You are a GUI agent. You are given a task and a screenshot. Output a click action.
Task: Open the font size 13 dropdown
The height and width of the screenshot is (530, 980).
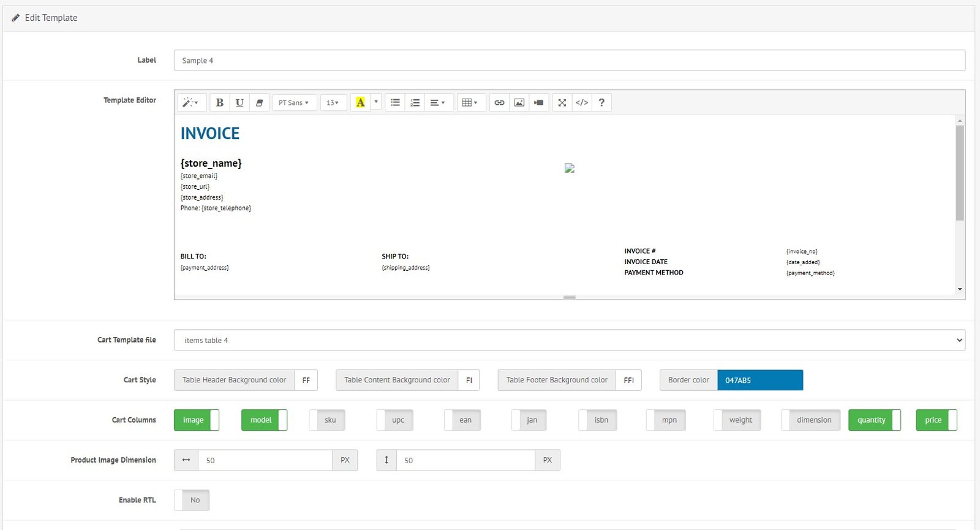[333, 102]
